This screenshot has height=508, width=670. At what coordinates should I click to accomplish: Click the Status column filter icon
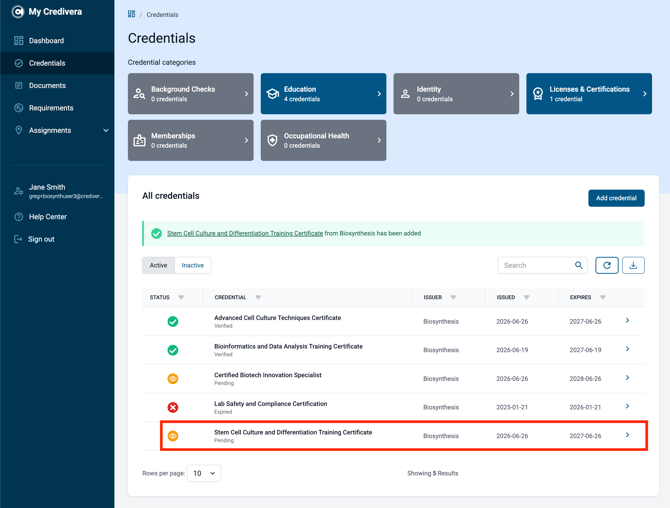click(x=181, y=297)
